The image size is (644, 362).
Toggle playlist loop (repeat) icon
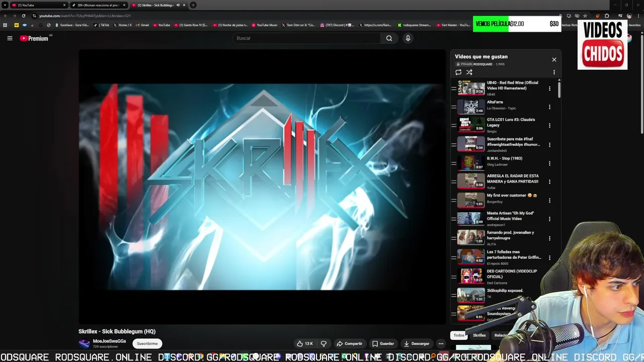click(x=458, y=72)
